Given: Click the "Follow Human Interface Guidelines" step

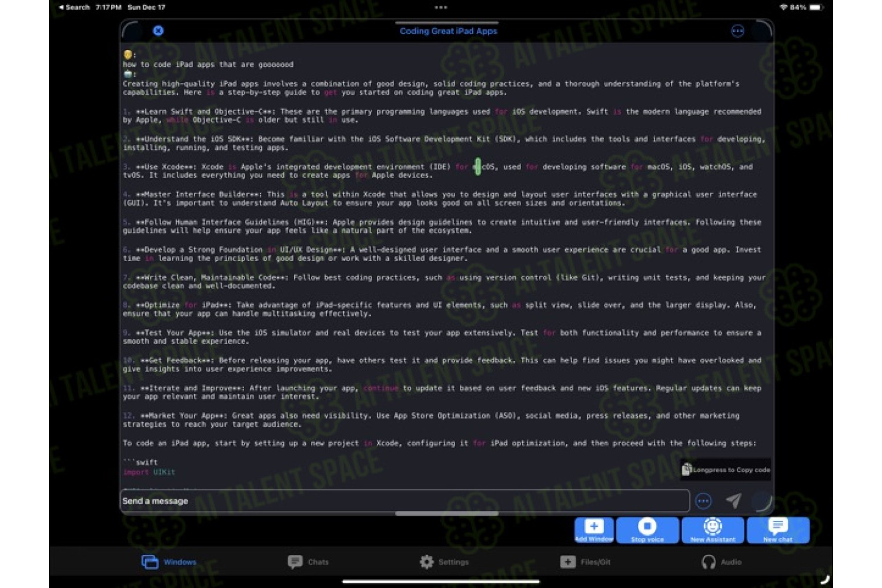Looking at the screenshot, I should 442,226.
